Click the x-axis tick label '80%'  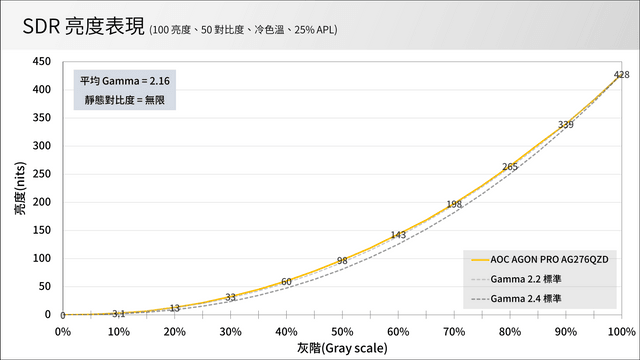[510, 332]
